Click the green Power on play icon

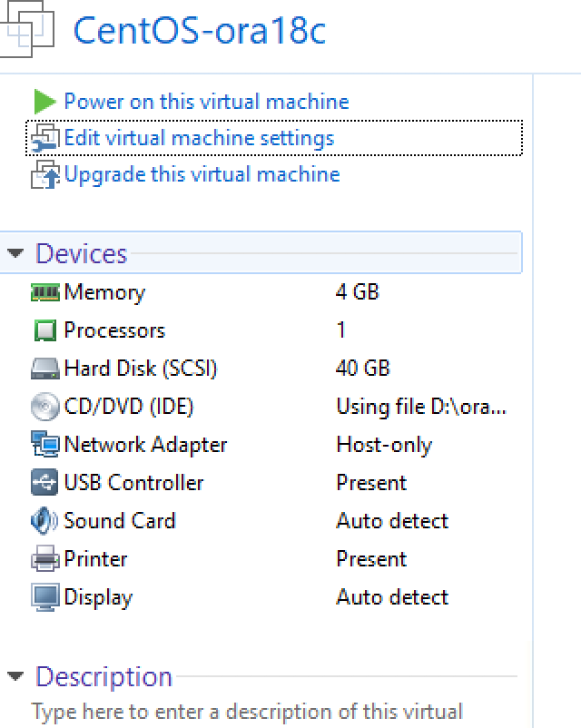pyautogui.click(x=44, y=101)
